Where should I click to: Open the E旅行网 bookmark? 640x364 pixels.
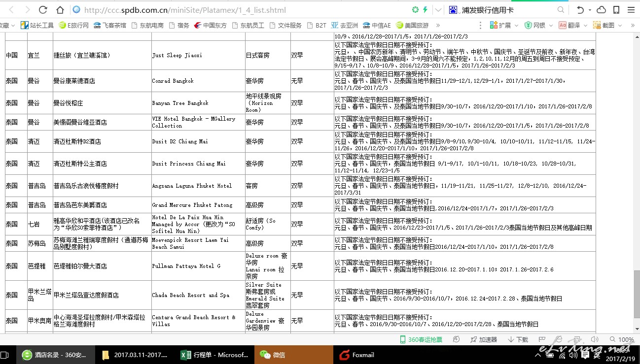click(x=73, y=25)
